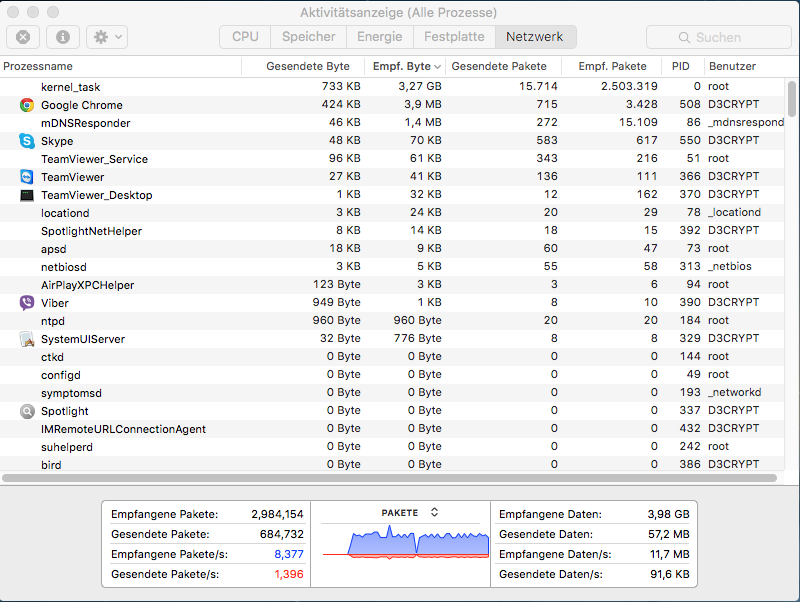Sort by Empf. Pakete column

coord(611,66)
